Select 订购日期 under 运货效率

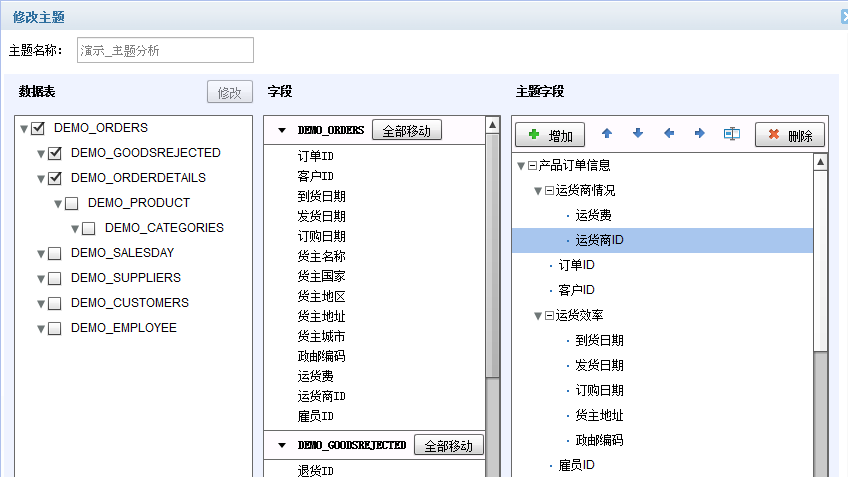coord(599,390)
